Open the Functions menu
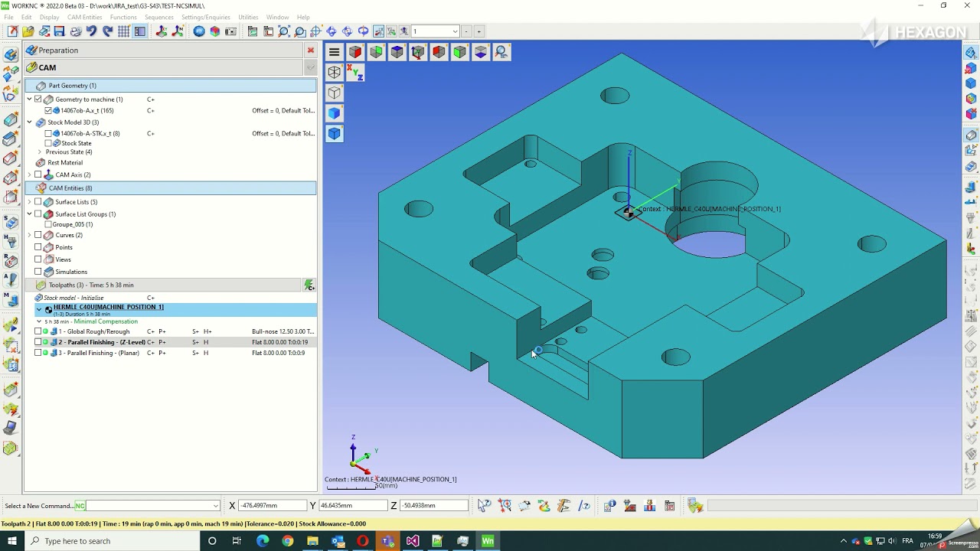This screenshot has height=551, width=980. coord(123,17)
